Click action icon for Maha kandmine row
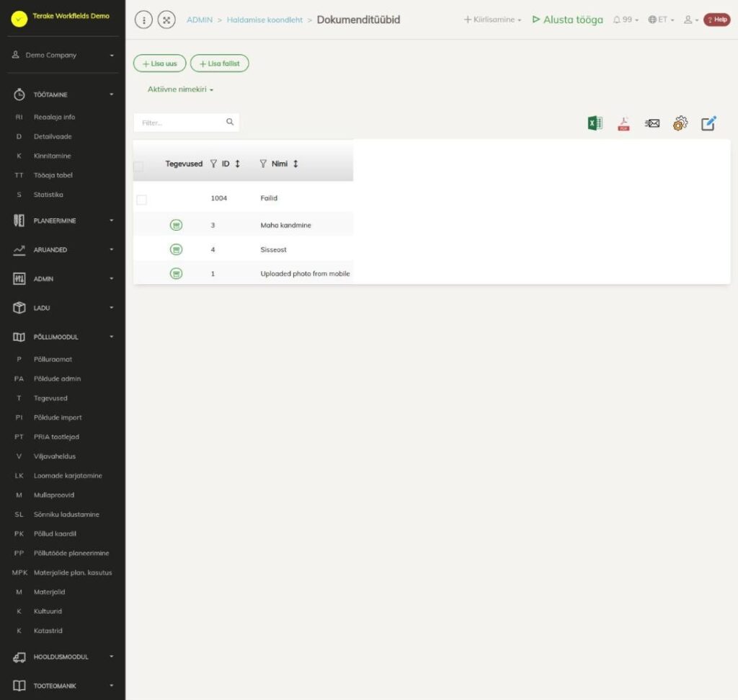Viewport: 738px width, 700px height. pos(176,225)
